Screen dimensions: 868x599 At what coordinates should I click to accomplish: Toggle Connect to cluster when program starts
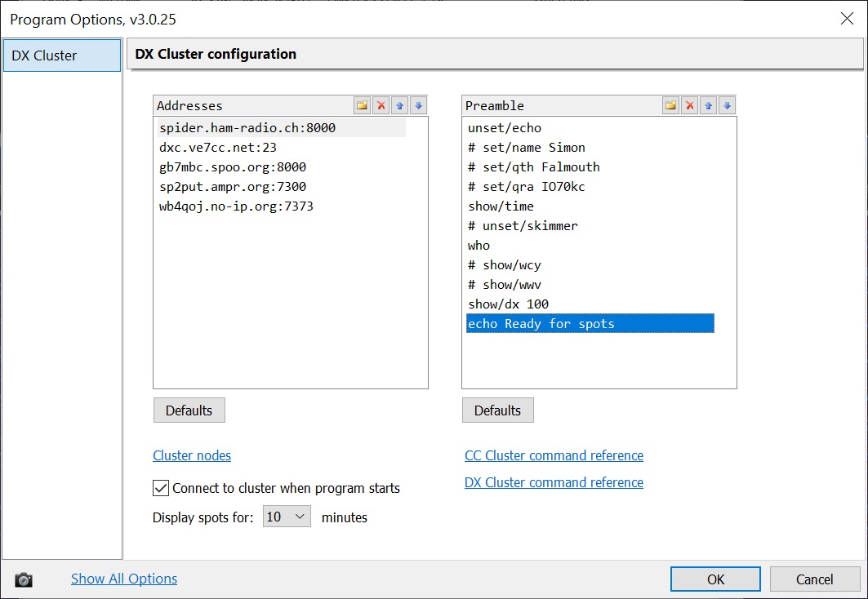(x=161, y=488)
